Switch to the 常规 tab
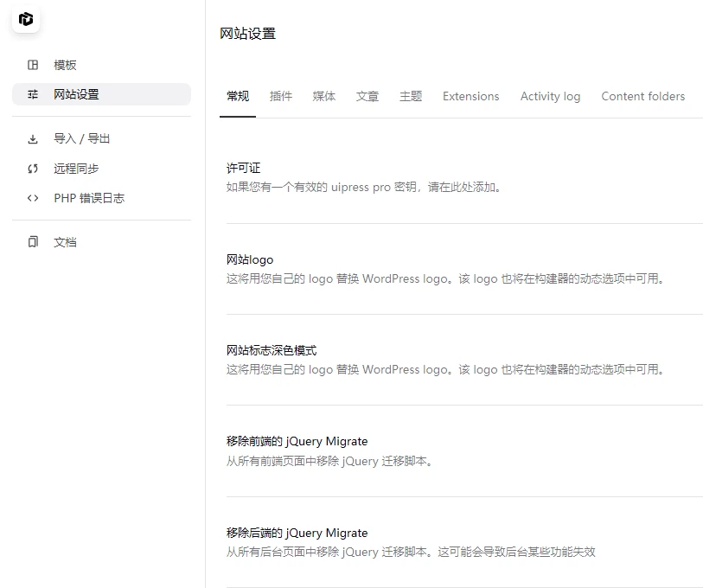This screenshot has width=703, height=588. (238, 97)
